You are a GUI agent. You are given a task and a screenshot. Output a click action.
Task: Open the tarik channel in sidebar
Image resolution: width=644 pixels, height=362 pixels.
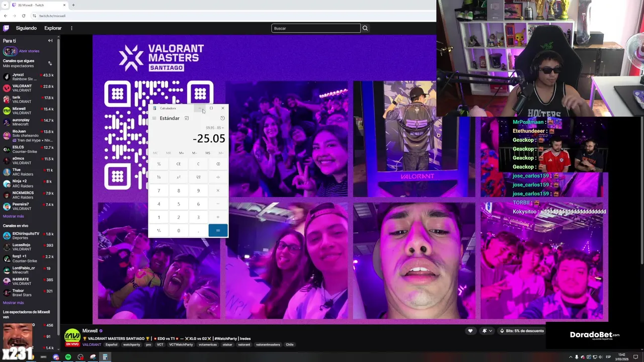click(28, 100)
